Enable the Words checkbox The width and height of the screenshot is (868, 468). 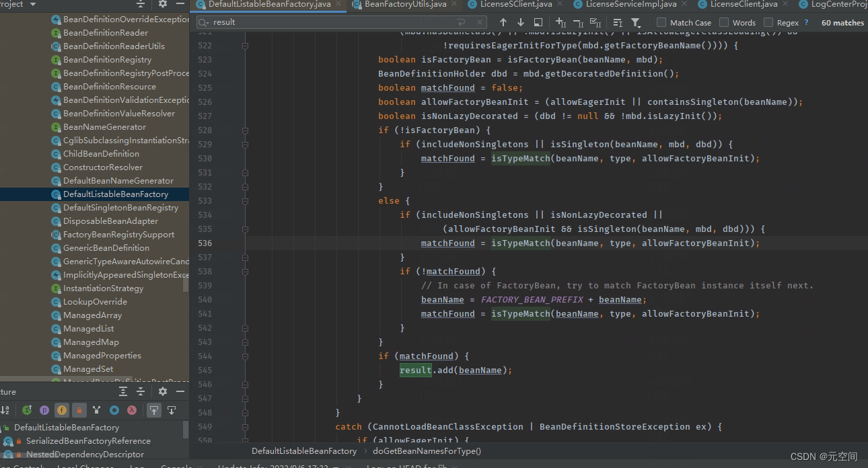pyautogui.click(x=724, y=22)
